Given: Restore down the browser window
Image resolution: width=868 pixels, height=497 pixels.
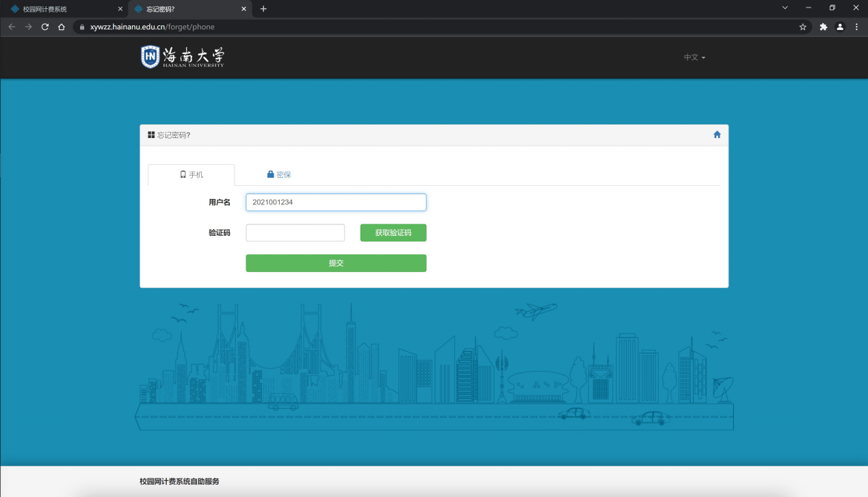Looking at the screenshot, I should click(832, 8).
